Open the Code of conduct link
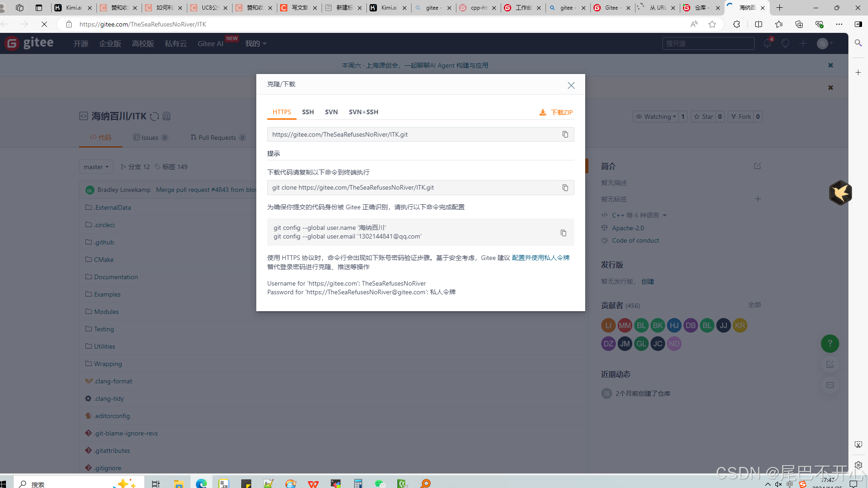 click(x=635, y=240)
